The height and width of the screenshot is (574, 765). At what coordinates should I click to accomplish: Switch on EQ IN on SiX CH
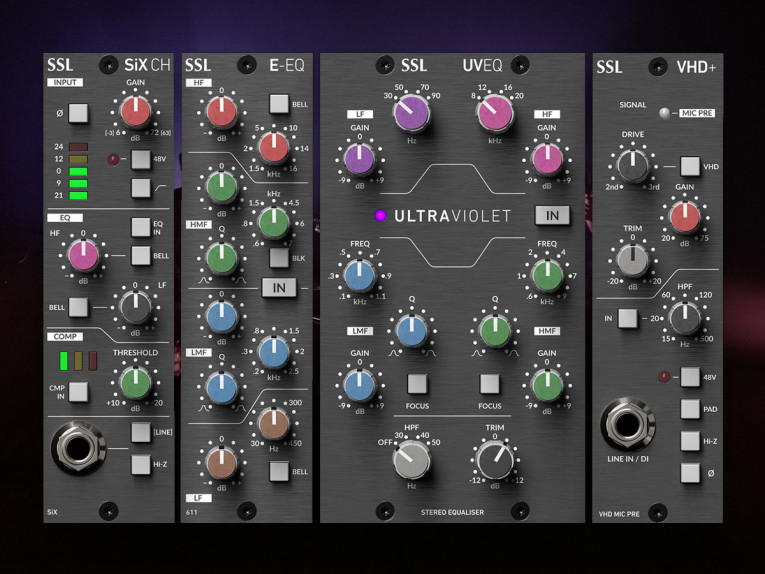(141, 227)
